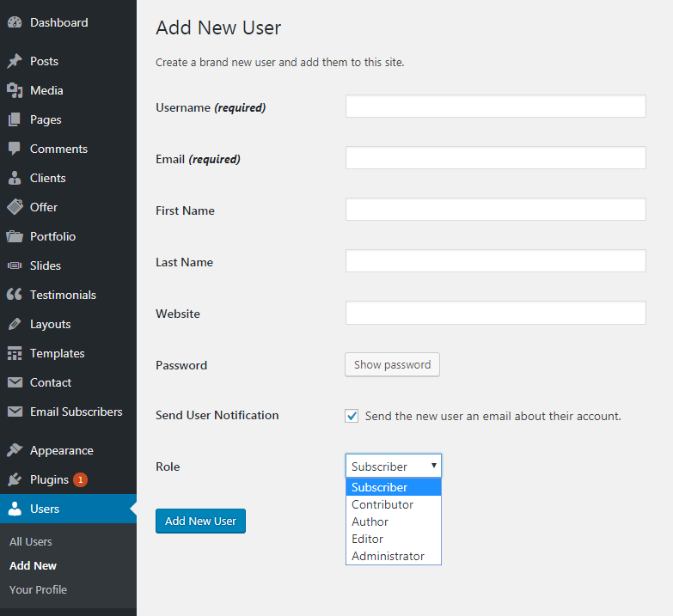Open the Media menu item
Viewport: 673px width, 616px height.
point(68,90)
